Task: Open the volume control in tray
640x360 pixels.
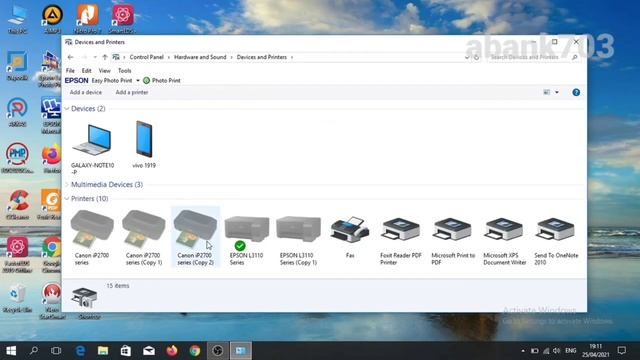Action: pos(556,351)
